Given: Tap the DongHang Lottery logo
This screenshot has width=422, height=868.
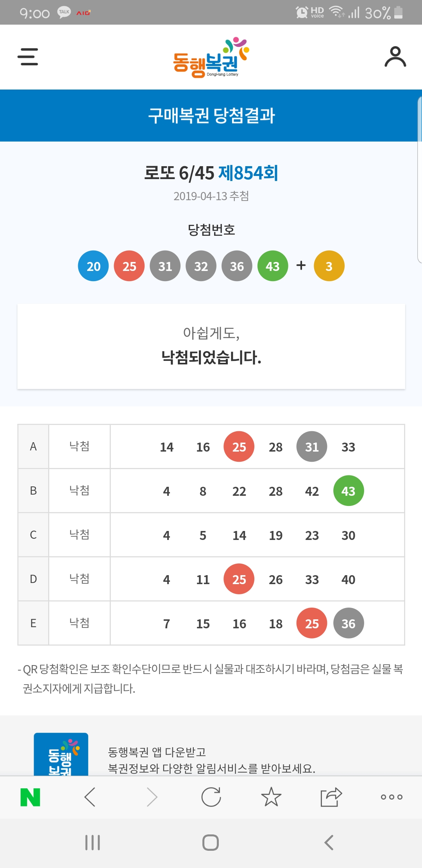Looking at the screenshot, I should 211,57.
